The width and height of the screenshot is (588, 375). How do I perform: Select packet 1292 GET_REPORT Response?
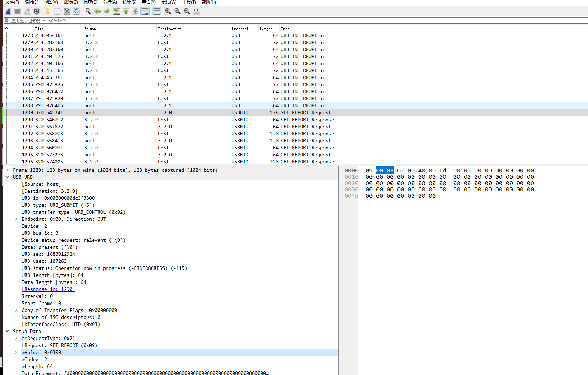pos(296,134)
